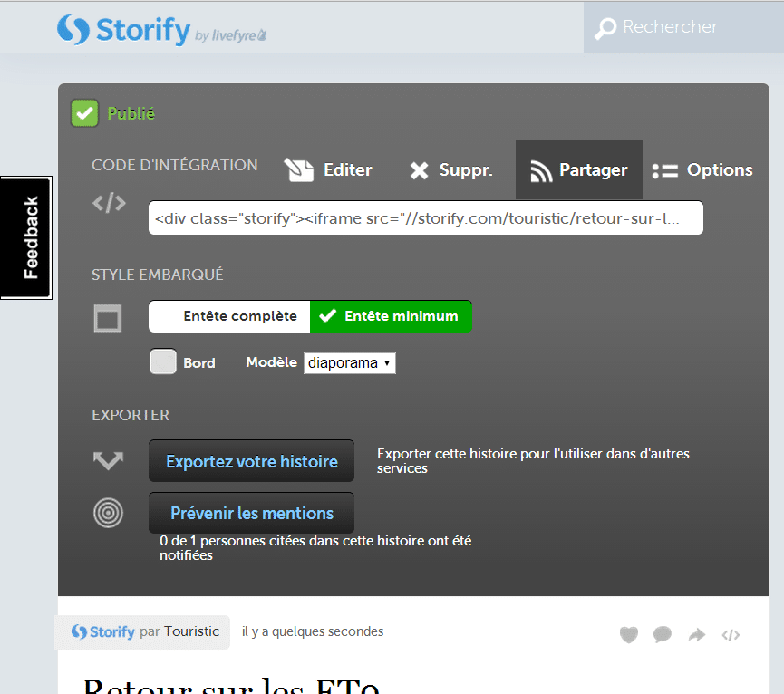Click the story embed code icon
This screenshot has width=784, height=694.
tap(731, 634)
